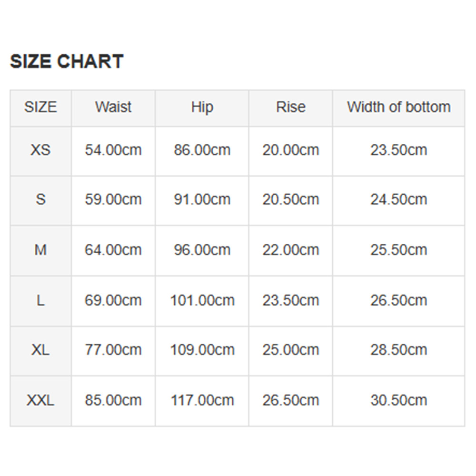Click the S size row label

point(40,199)
